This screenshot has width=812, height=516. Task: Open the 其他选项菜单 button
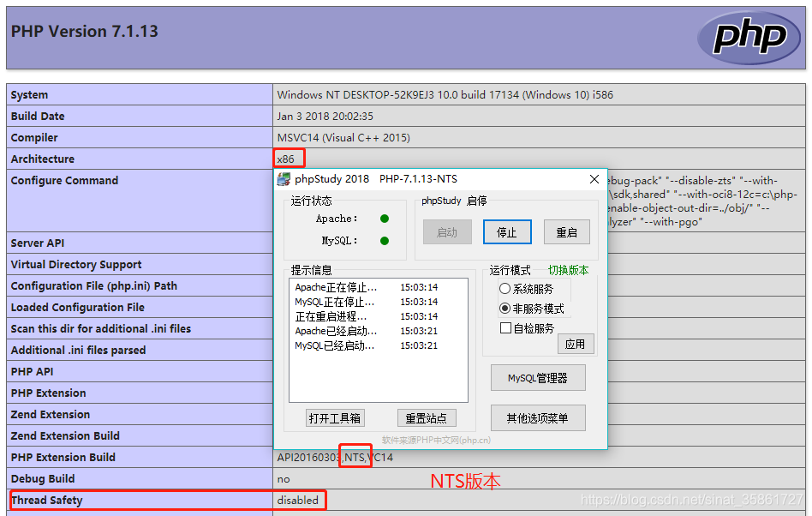point(538,418)
